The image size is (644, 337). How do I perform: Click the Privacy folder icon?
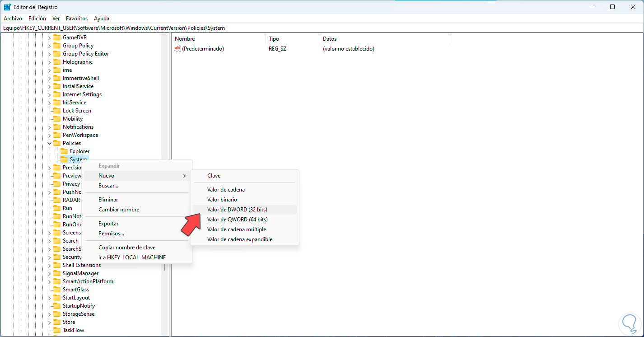[57, 184]
